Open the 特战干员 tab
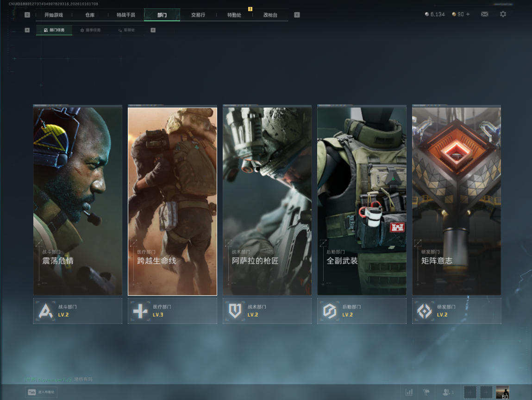This screenshot has width=532, height=400. click(x=126, y=15)
